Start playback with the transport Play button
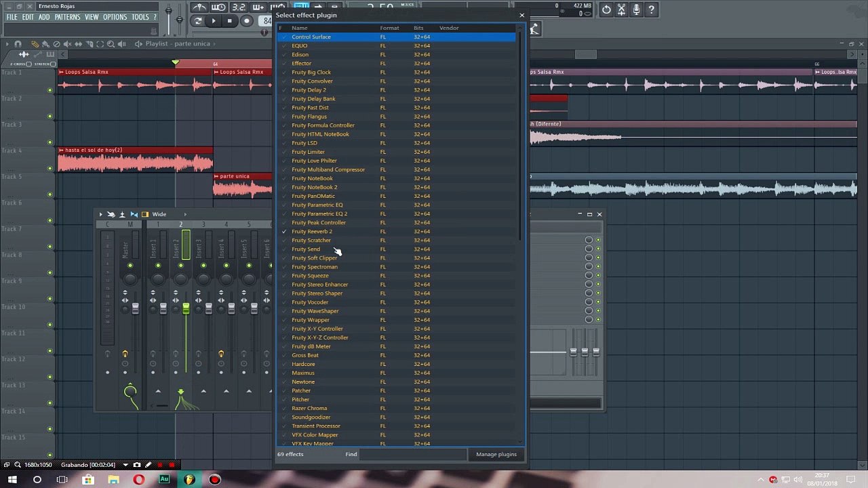 214,21
